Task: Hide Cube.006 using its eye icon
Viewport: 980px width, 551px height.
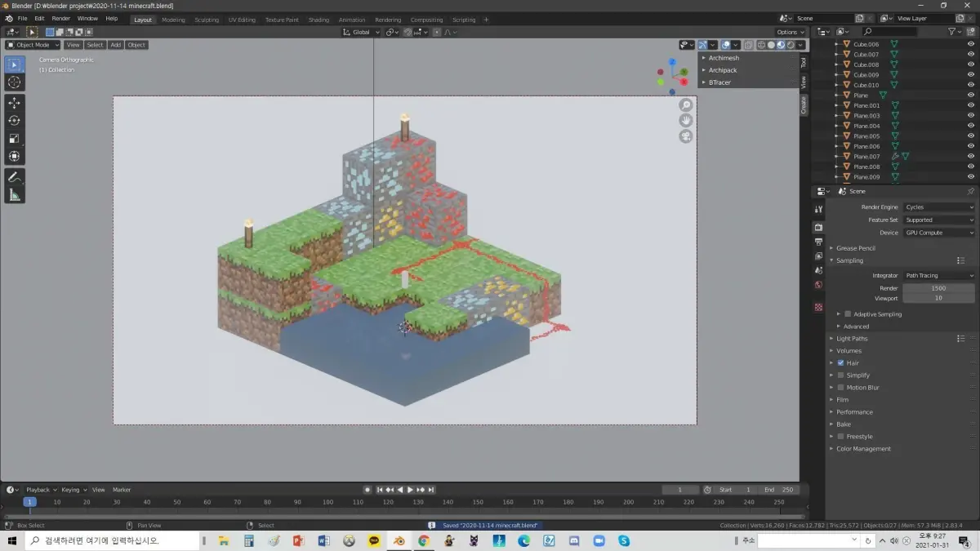Action: point(970,44)
